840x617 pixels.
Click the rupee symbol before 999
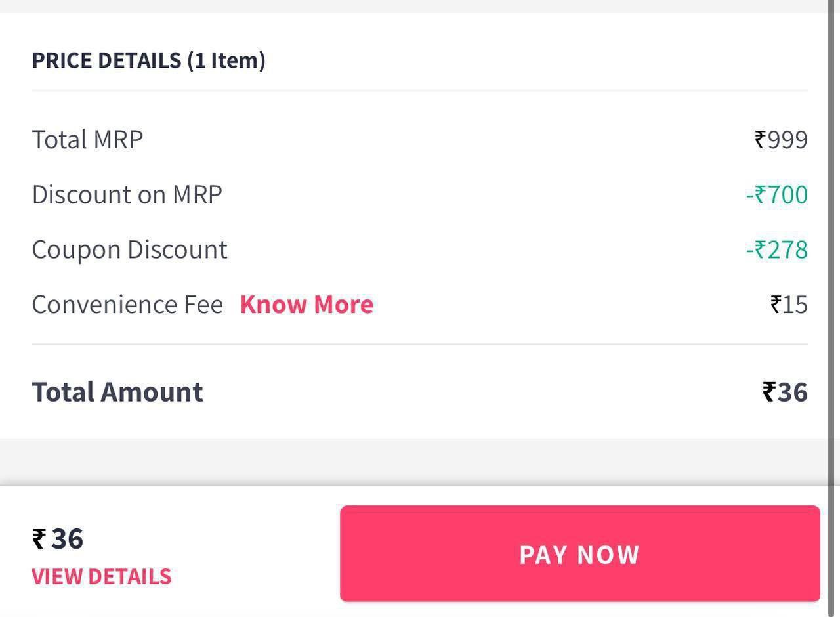tap(760, 139)
